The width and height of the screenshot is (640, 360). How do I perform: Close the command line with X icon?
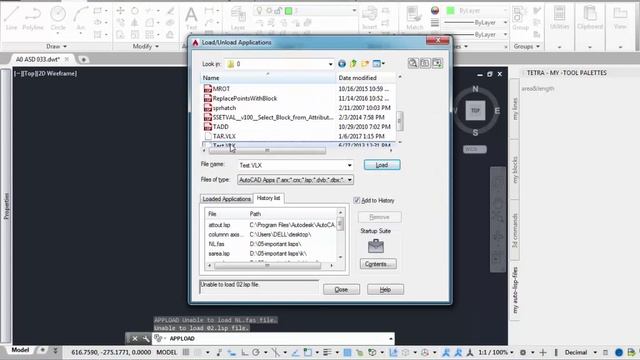[135, 338]
